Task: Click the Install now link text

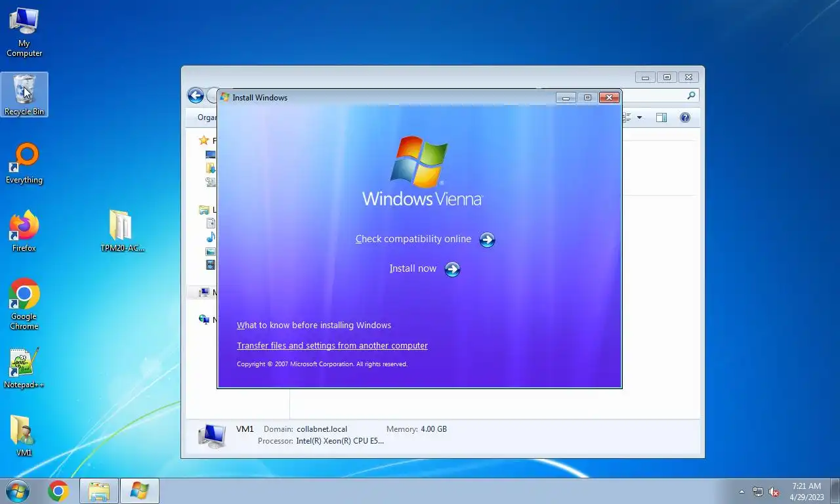Action: click(413, 268)
